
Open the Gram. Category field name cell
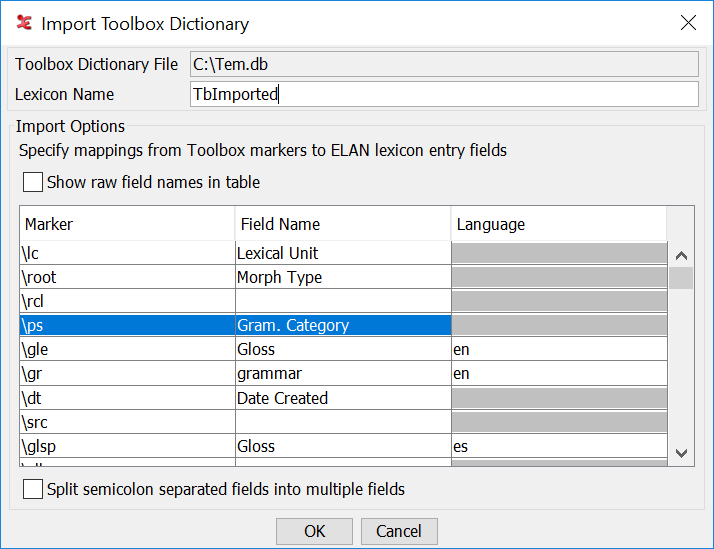343,325
